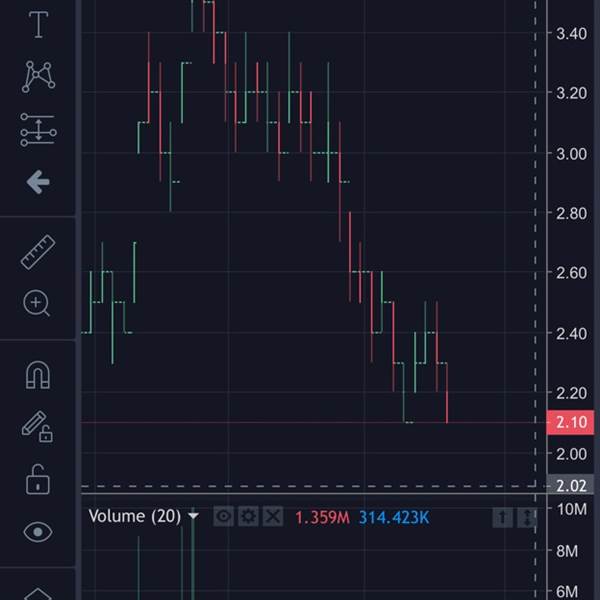Click the 8M volume axis label
600x600 pixels.
(567, 551)
